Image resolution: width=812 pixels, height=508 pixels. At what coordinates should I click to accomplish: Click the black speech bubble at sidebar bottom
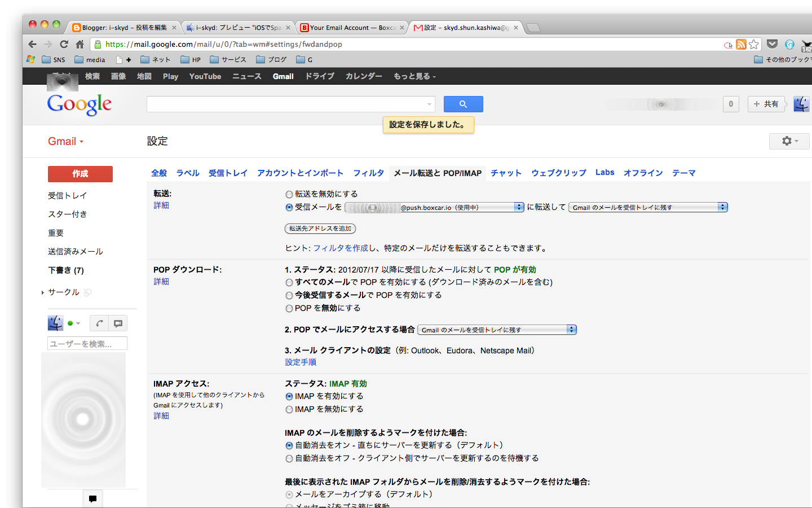(x=92, y=498)
